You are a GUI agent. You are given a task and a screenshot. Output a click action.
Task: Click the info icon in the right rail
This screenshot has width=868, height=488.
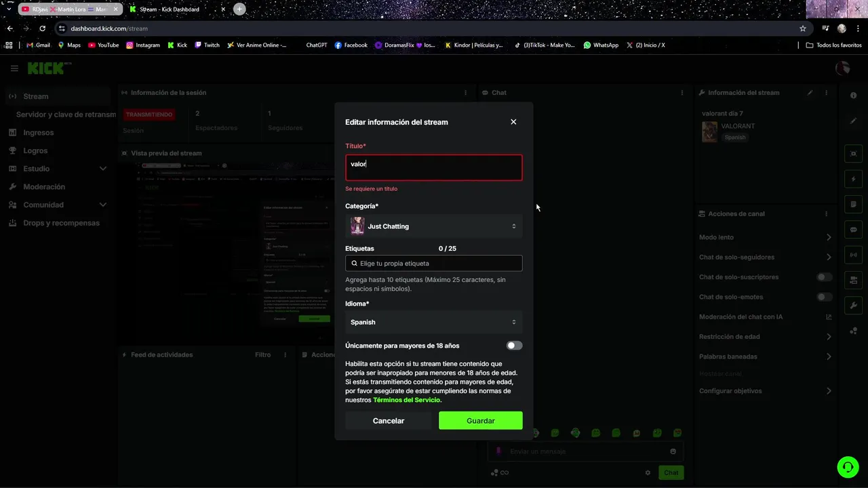[x=853, y=96]
